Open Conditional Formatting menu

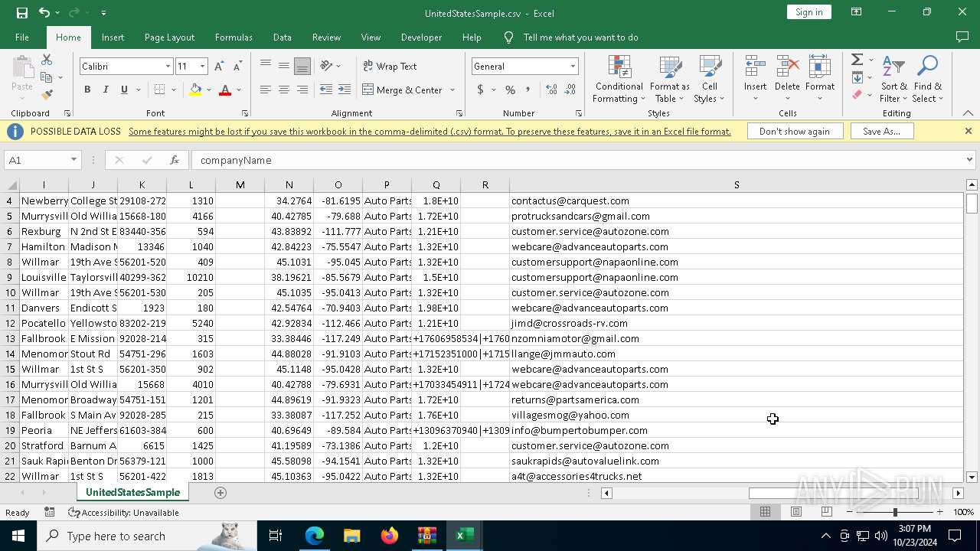tap(619, 80)
